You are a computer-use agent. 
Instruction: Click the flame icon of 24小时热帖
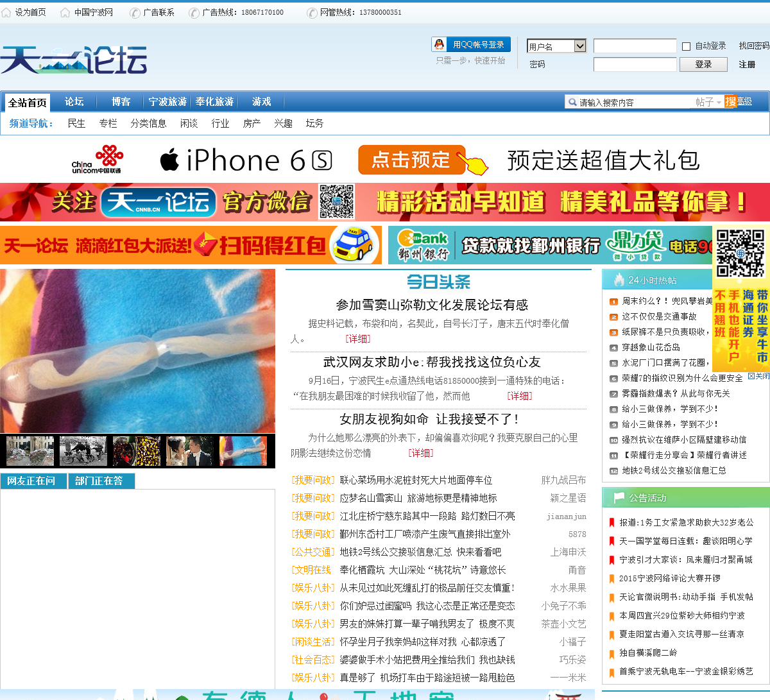point(619,280)
